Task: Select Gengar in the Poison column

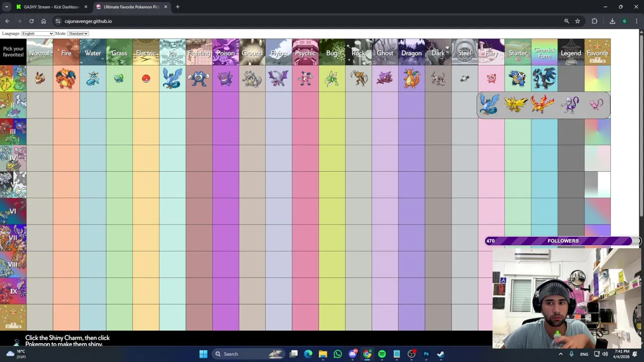Action: 225,78
